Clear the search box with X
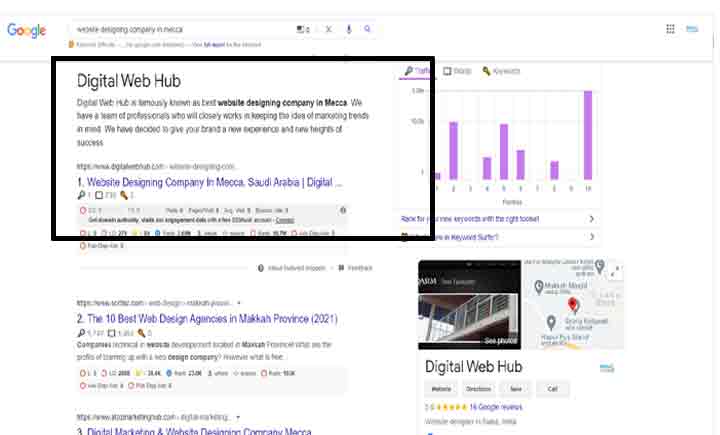Image resolution: width=720 pixels, height=435 pixels. [328, 30]
